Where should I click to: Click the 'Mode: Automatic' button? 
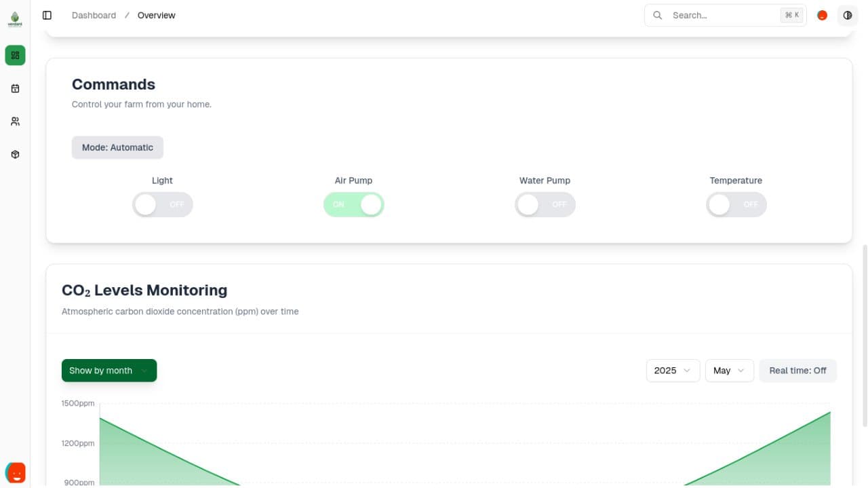pyautogui.click(x=117, y=147)
